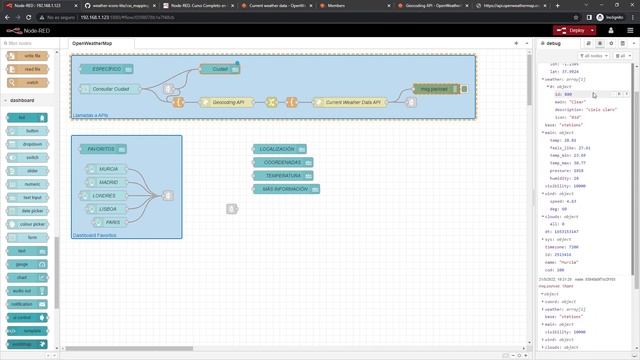The width and height of the screenshot is (640, 360).
Task: Select the dashboard notification palette node
Action: pos(28,304)
